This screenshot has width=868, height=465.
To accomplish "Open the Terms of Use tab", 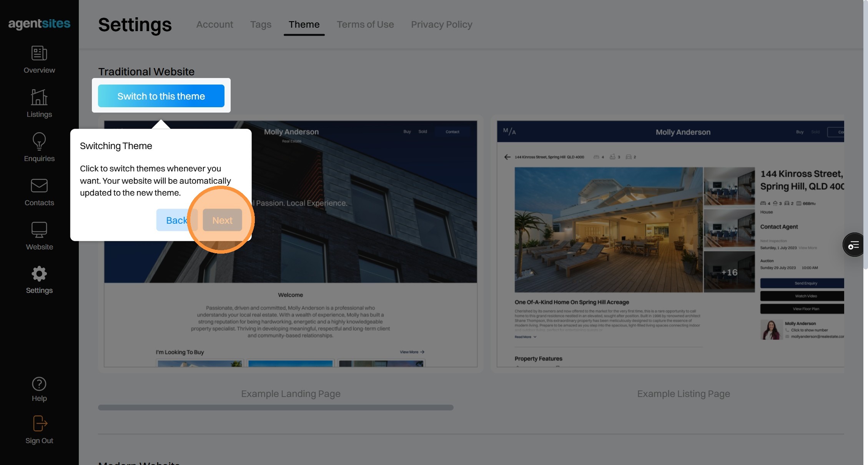I will [x=365, y=25].
